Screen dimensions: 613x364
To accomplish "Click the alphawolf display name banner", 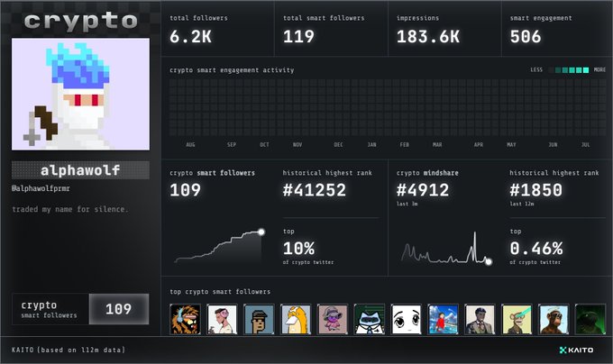I will (80, 170).
